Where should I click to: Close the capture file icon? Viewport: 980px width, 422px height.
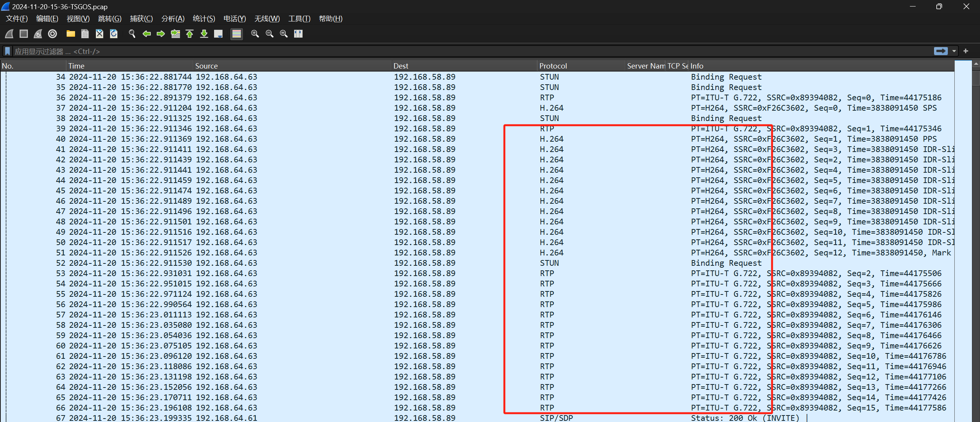click(x=100, y=34)
